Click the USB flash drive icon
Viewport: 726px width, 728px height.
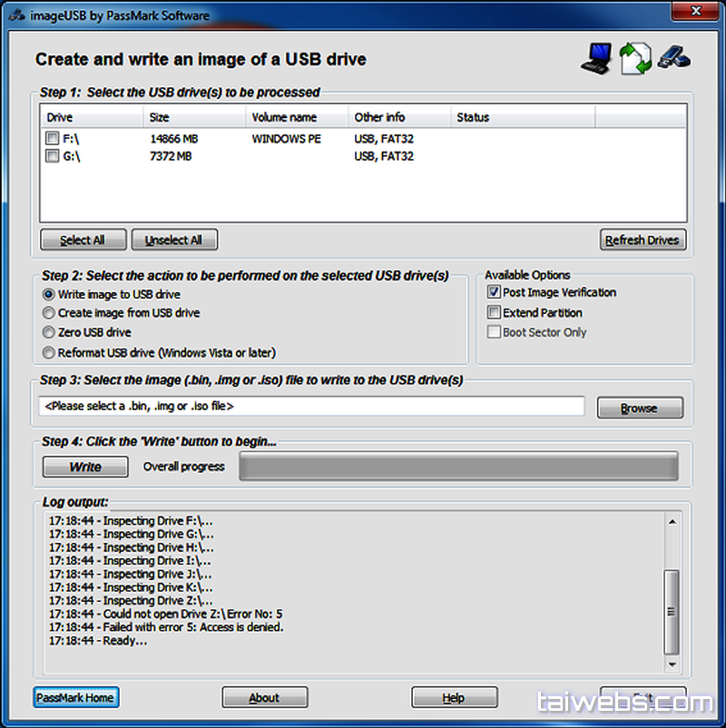[674, 58]
